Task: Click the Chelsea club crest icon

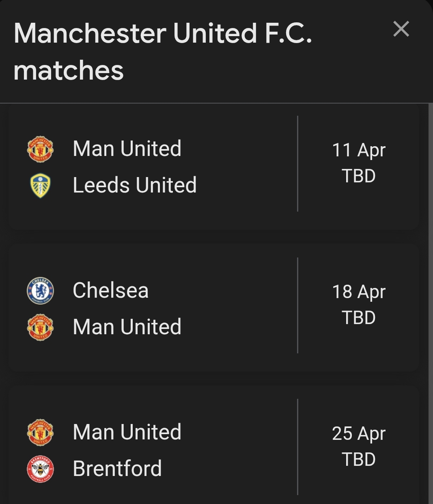Action: pos(40,291)
